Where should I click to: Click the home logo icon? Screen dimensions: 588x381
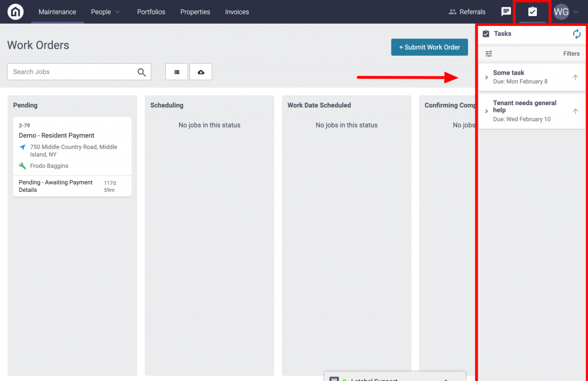pos(16,11)
